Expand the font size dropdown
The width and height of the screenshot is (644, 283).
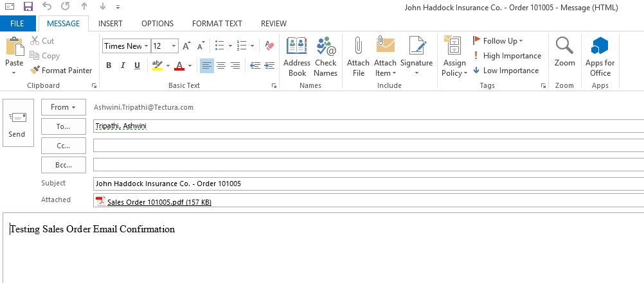[x=174, y=46]
